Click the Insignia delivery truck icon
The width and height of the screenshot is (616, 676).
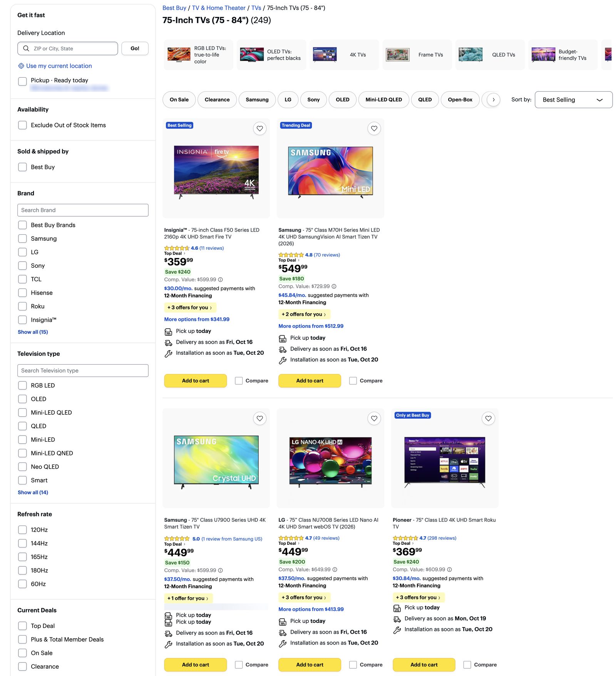[168, 342]
